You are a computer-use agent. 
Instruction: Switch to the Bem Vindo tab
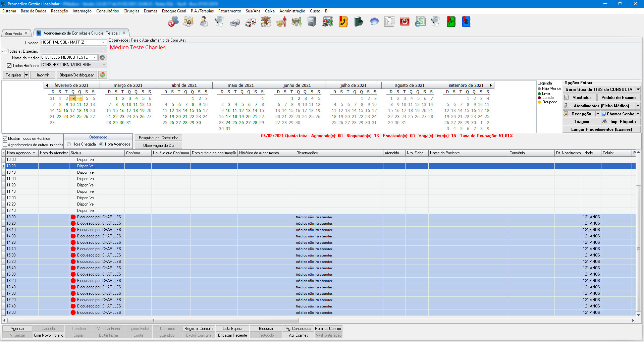(x=13, y=33)
